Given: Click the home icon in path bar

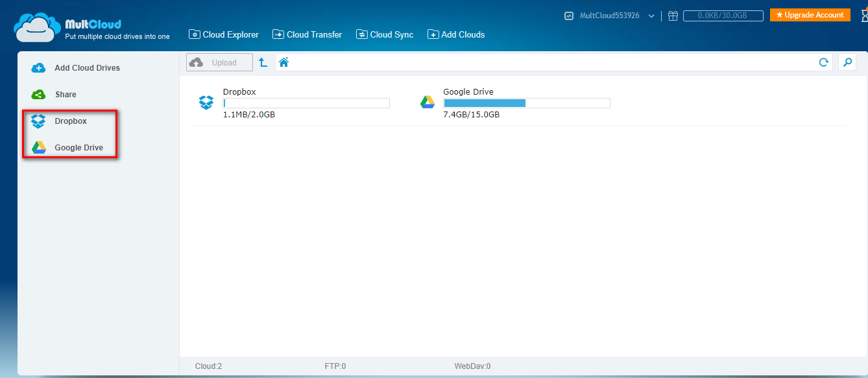Looking at the screenshot, I should coord(283,62).
